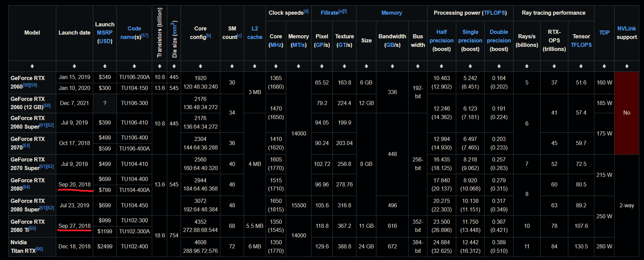
Task: Sort the table by Model column
Action: 32,66
